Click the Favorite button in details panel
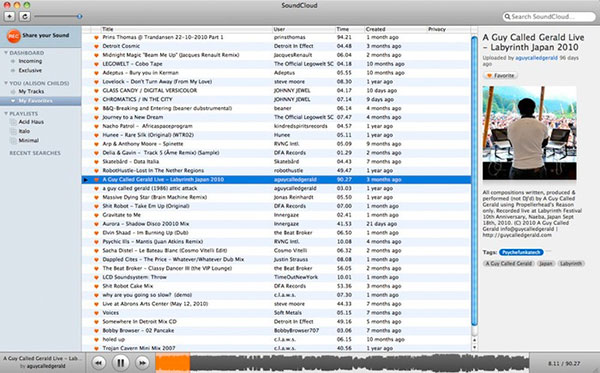The image size is (600, 373). 501,75
